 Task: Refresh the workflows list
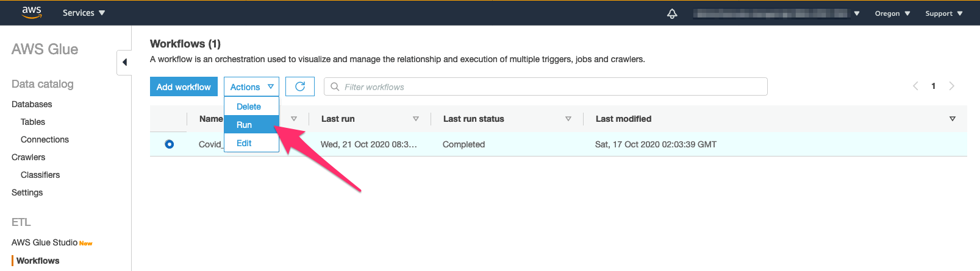point(300,86)
